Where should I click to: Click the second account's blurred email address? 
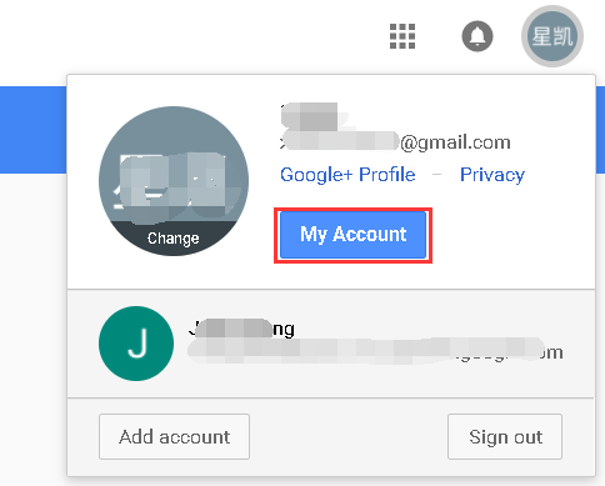375,352
